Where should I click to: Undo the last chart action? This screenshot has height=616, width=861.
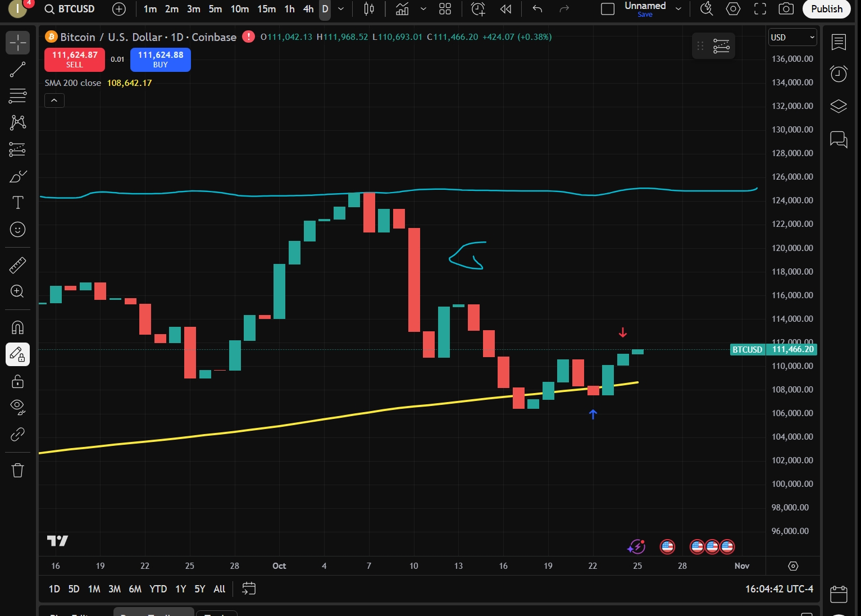coord(537,9)
